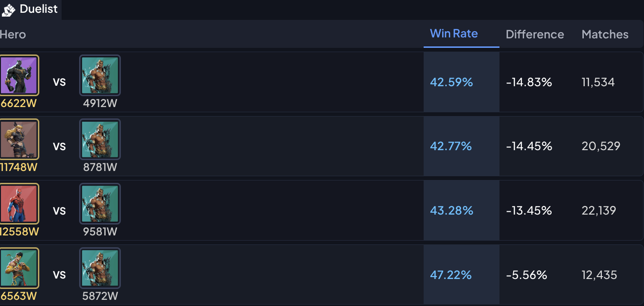Open the Duelist tab
This screenshot has height=306, width=644.
point(30,9)
